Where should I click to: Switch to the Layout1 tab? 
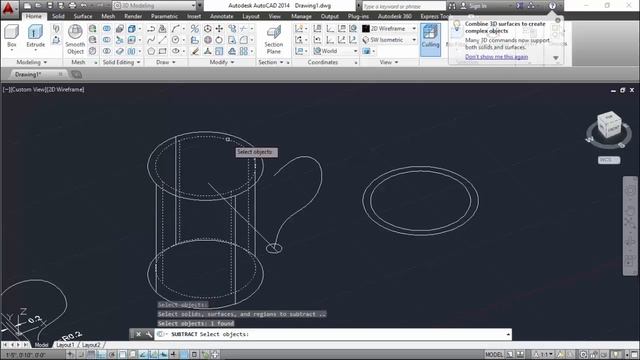click(x=65, y=345)
